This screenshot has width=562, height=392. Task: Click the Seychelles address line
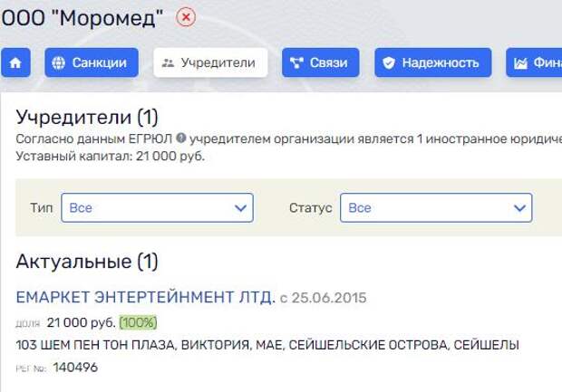pyautogui.click(x=267, y=345)
